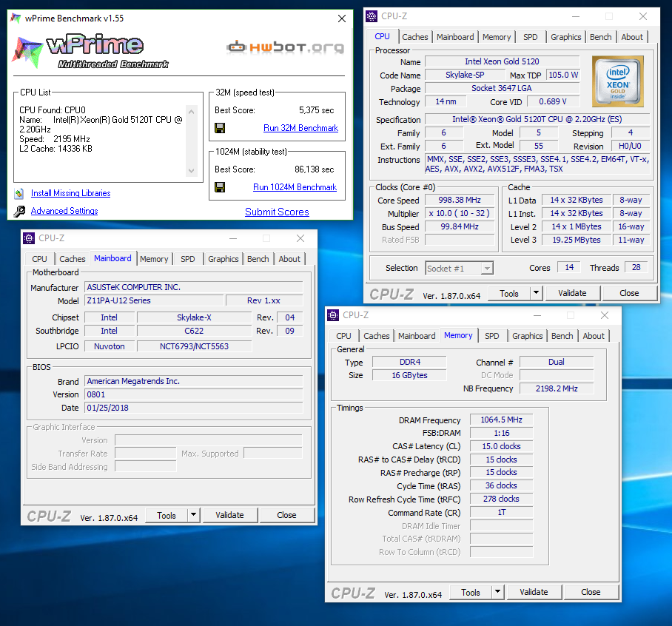Click the CPU-Z app icon in Mainboard window title
The height and width of the screenshot is (626, 672).
click(29, 238)
